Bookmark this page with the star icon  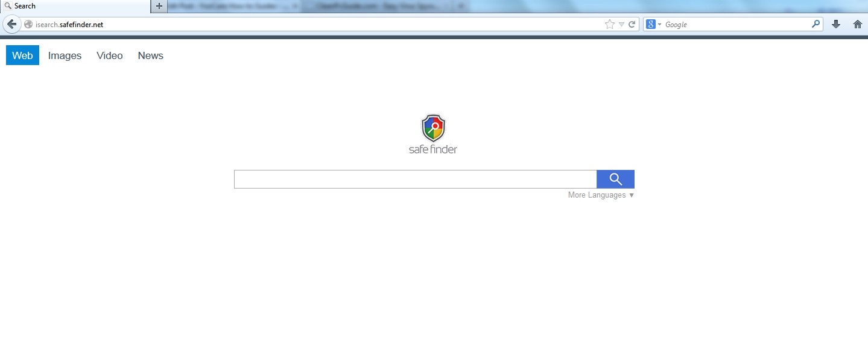(610, 24)
